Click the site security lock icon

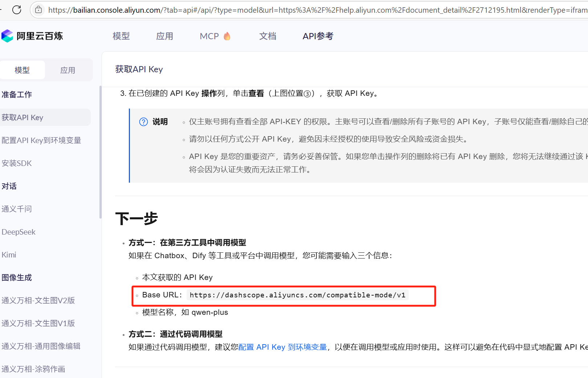pyautogui.click(x=38, y=10)
